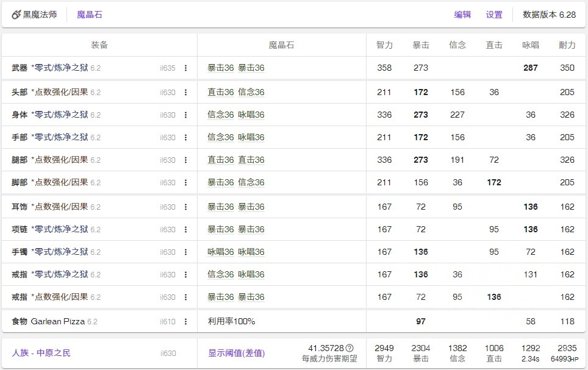The image size is (588, 370).
Task: Open the 耳饰 row options menu (⋮)
Action: pos(186,206)
